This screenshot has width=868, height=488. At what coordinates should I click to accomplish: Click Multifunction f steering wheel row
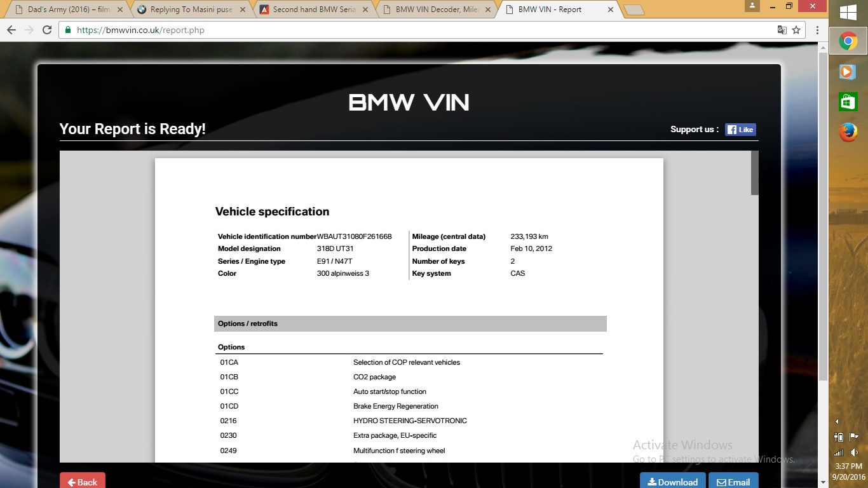[410, 451]
